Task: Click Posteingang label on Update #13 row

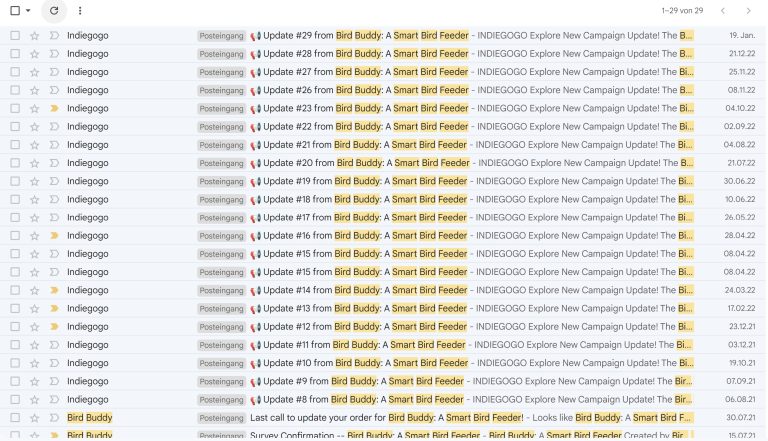Action: 221,309
